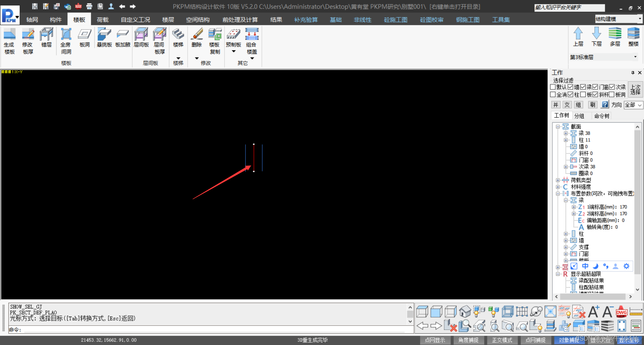Expand the 柱 11 tree node
The height and width of the screenshot is (345, 644).
(566, 140)
